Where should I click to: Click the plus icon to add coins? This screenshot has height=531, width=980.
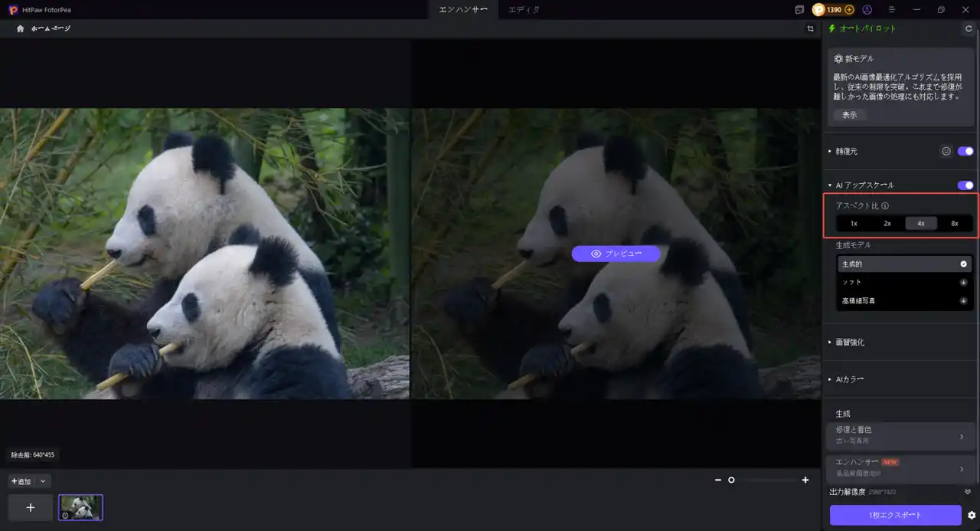[849, 10]
